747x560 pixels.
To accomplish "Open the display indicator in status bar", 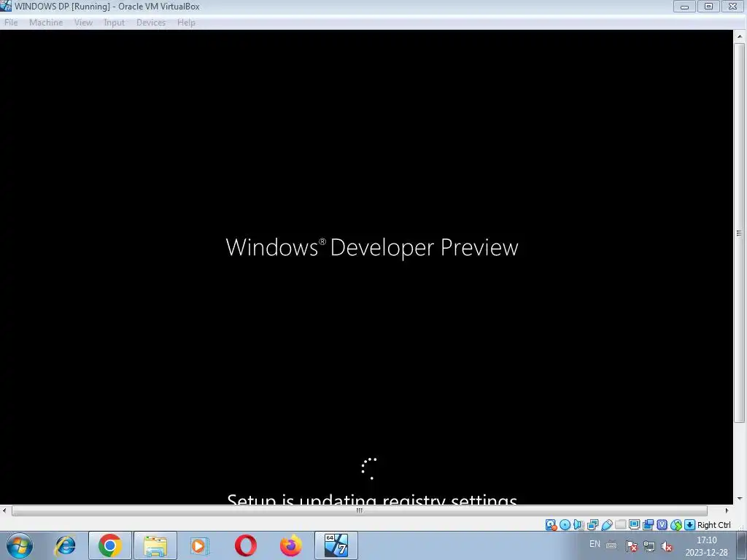I will click(634, 525).
